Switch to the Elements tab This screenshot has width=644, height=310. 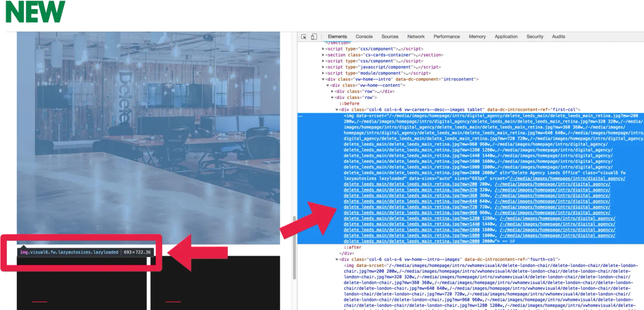click(338, 37)
